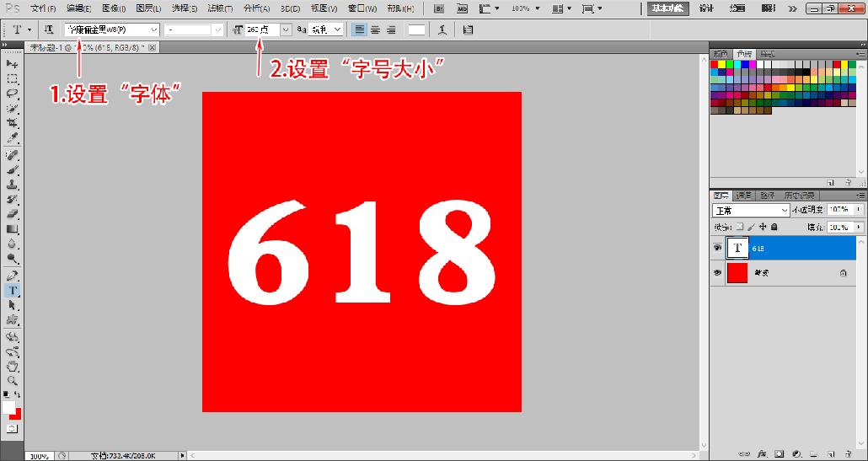Select the Gradient tool

(12, 228)
